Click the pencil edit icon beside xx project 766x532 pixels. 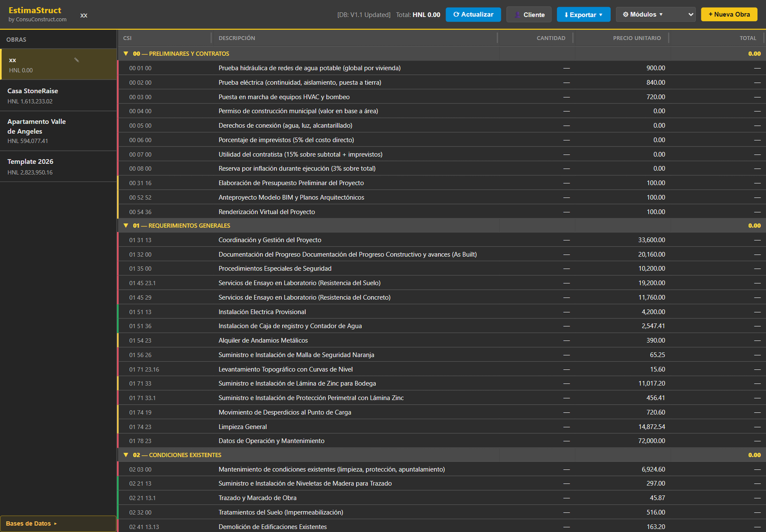click(x=77, y=60)
